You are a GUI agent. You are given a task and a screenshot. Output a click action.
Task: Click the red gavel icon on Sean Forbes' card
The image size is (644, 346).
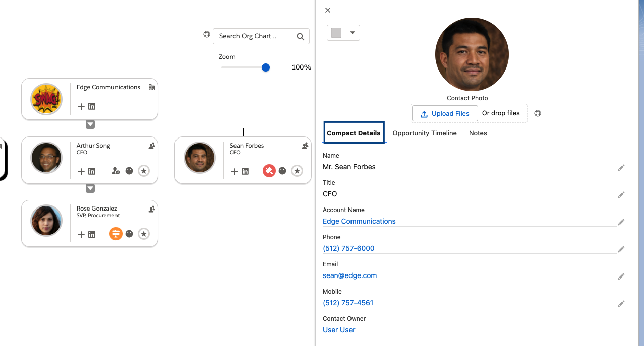269,171
